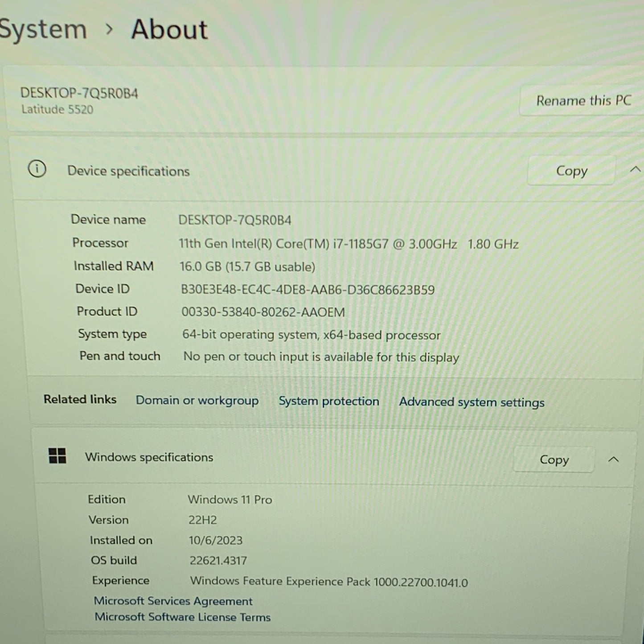Click the Latitude 5520 label
Image resolution: width=644 pixels, height=644 pixels.
click(57, 110)
